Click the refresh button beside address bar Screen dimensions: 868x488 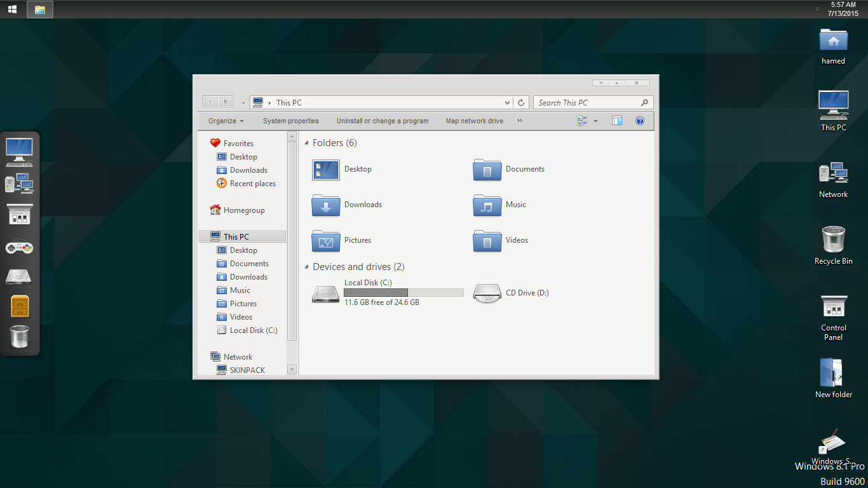click(521, 102)
